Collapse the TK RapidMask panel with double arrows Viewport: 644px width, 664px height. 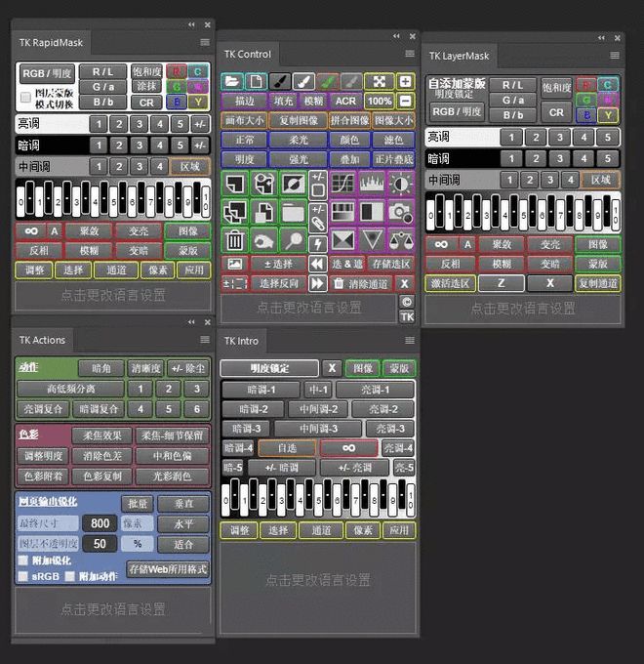[191, 25]
